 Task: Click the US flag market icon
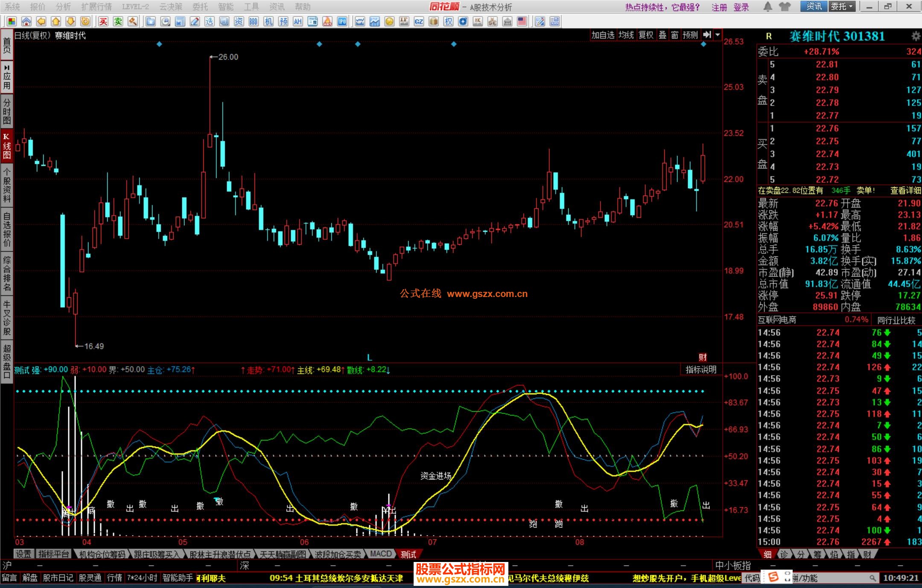[x=522, y=21]
